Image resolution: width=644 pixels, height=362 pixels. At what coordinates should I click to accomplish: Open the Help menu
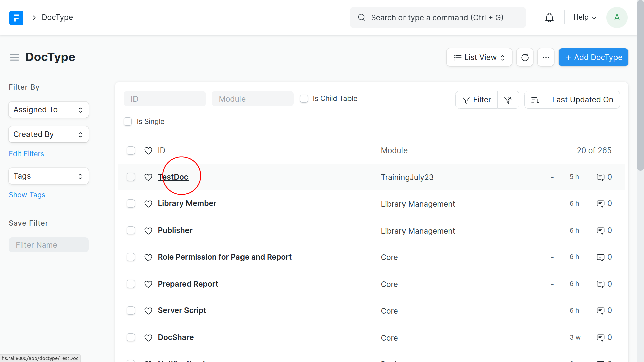point(585,17)
